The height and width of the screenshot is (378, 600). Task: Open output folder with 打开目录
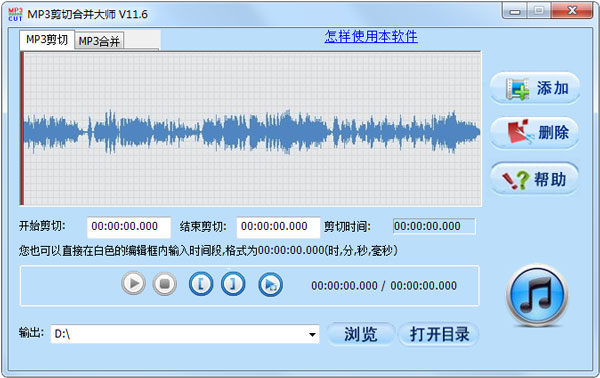pyautogui.click(x=439, y=334)
